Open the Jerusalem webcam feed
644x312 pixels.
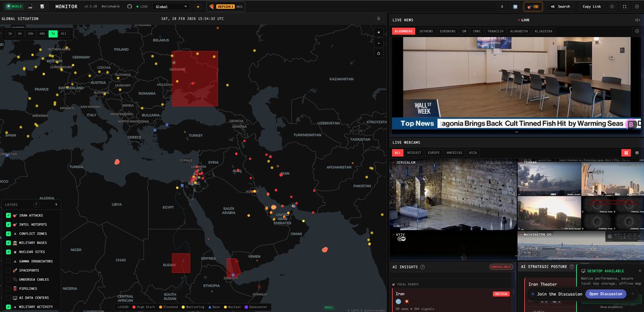453,195
